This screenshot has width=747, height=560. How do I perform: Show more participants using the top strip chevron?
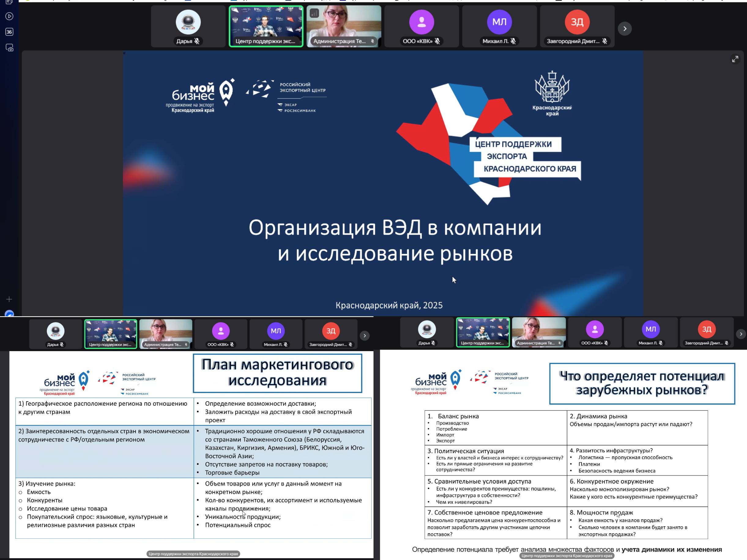[625, 29]
